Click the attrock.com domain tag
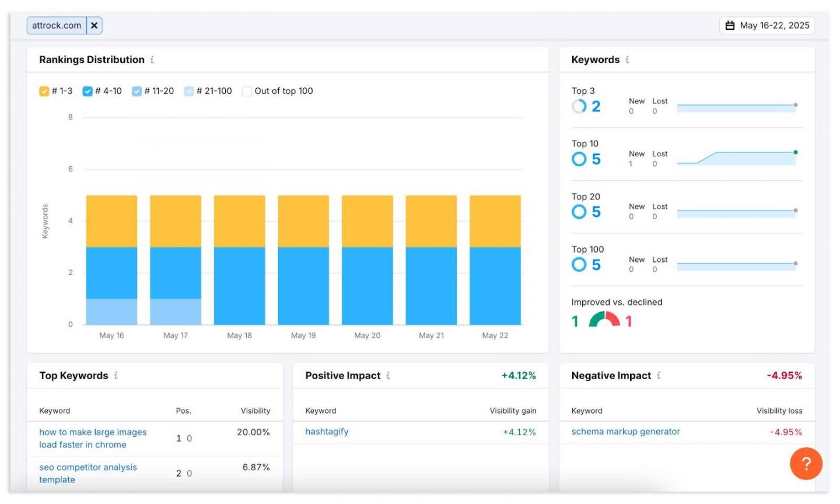Viewport: 840px width, 504px height. 57,26
